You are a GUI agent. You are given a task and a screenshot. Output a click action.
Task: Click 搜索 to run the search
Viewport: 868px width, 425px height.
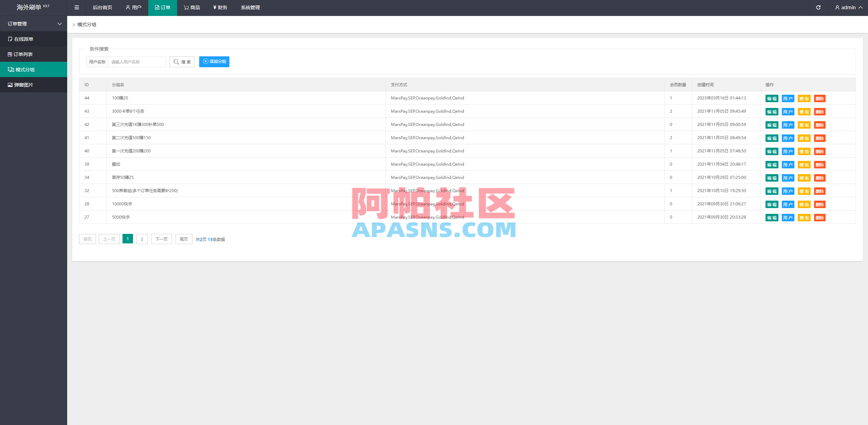[x=182, y=61]
